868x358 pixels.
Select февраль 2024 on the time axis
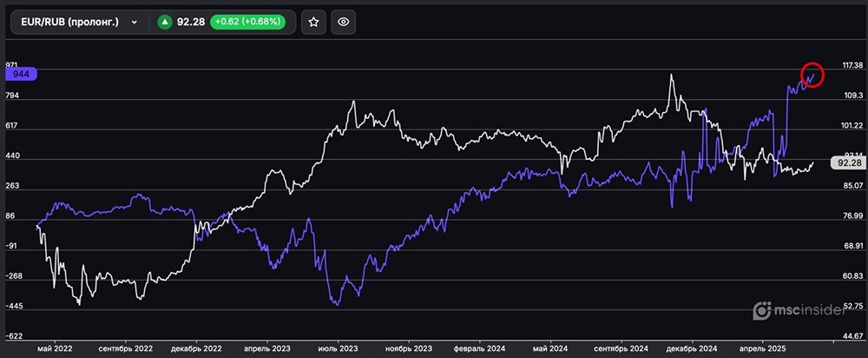click(x=481, y=348)
